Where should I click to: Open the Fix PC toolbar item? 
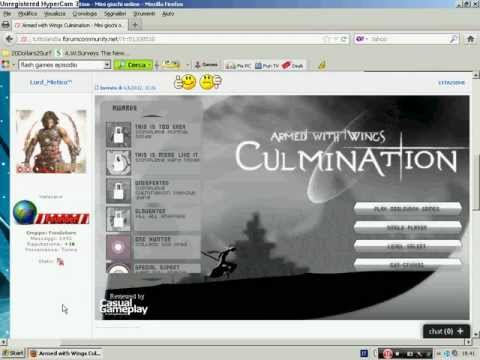point(239,66)
